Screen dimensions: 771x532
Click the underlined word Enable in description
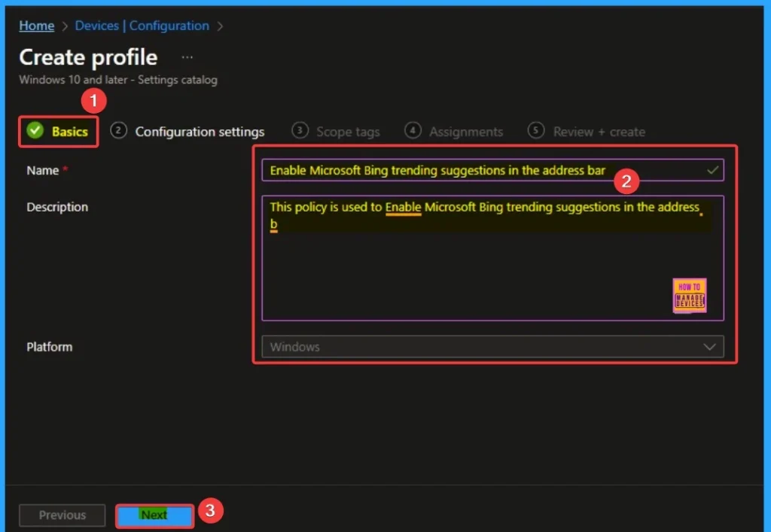[404, 207]
